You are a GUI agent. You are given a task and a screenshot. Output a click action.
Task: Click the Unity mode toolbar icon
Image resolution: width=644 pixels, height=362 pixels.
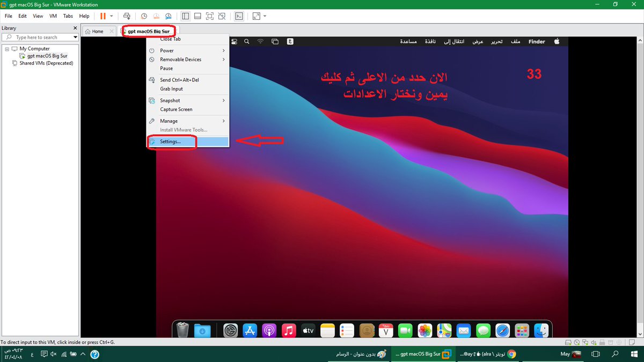coord(222,16)
